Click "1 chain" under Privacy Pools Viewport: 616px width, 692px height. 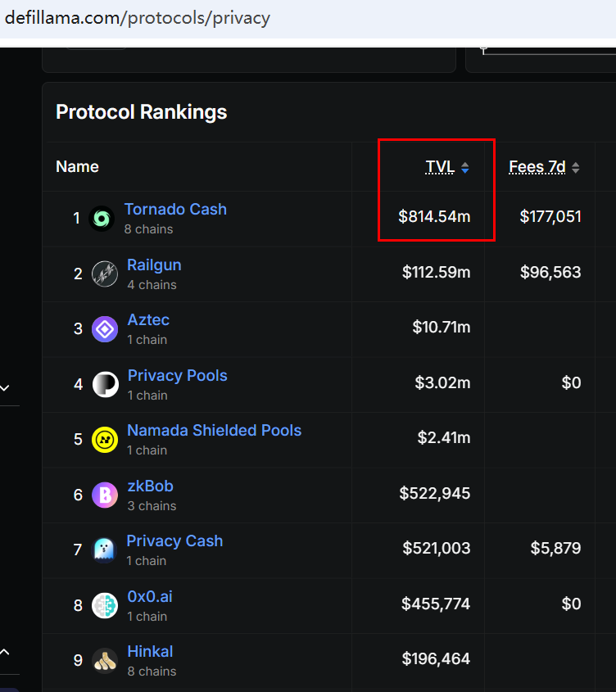click(147, 396)
